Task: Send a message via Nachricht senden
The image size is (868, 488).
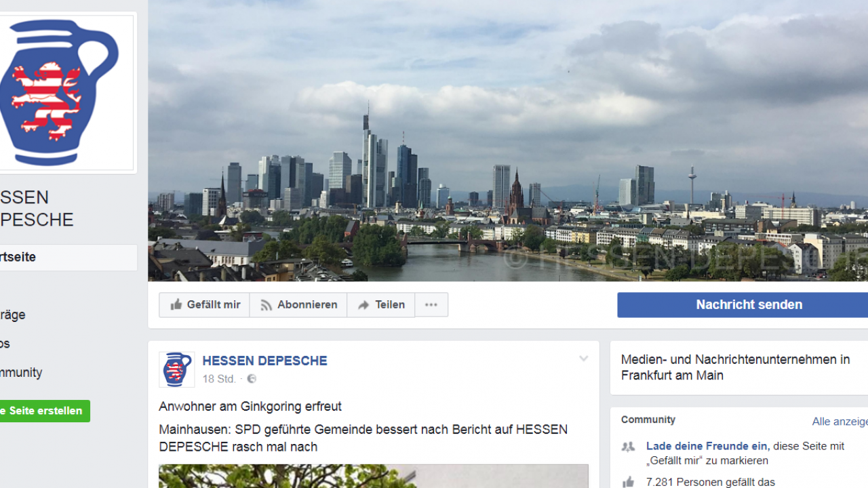Action: pyautogui.click(x=743, y=305)
